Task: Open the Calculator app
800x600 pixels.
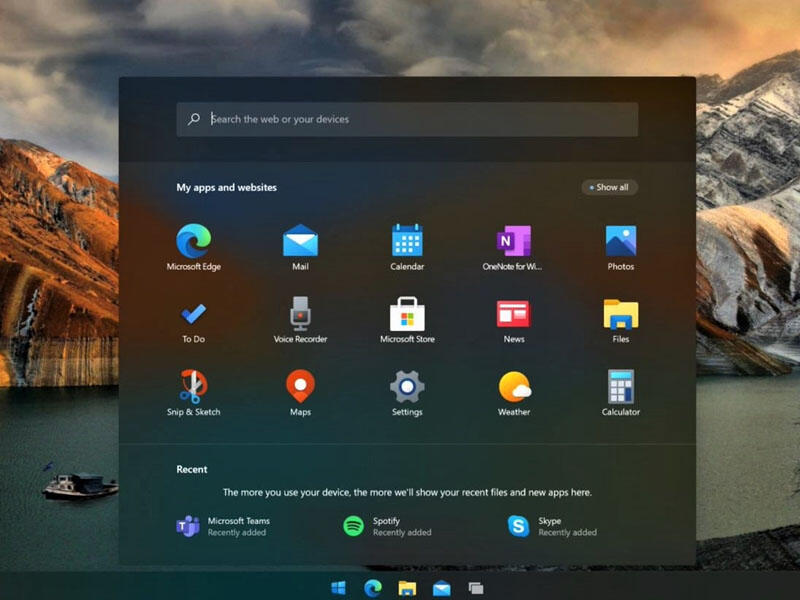Action: [x=620, y=387]
